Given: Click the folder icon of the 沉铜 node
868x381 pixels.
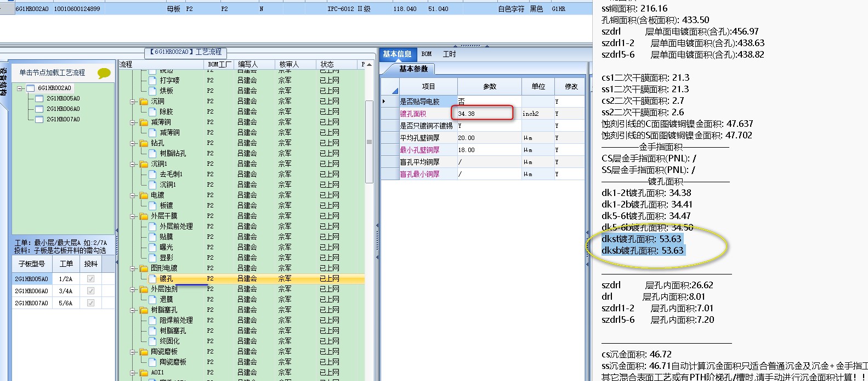Looking at the screenshot, I should 144,101.
